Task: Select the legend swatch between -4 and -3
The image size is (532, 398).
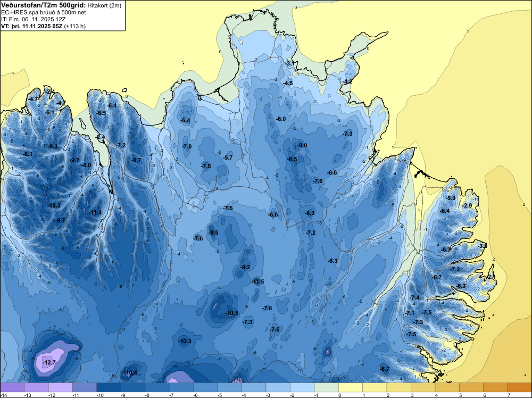Action: pos(254,387)
